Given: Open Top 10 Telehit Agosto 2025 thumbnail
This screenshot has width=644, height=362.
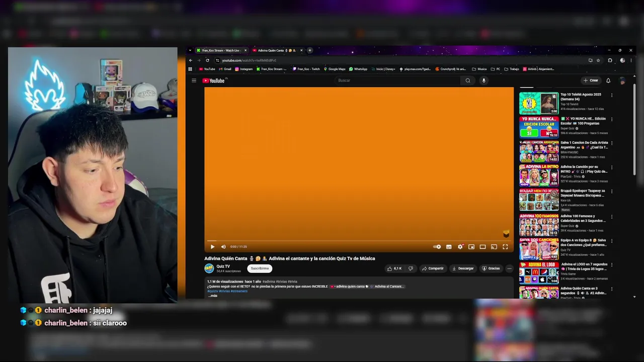Looking at the screenshot, I should click(539, 103).
